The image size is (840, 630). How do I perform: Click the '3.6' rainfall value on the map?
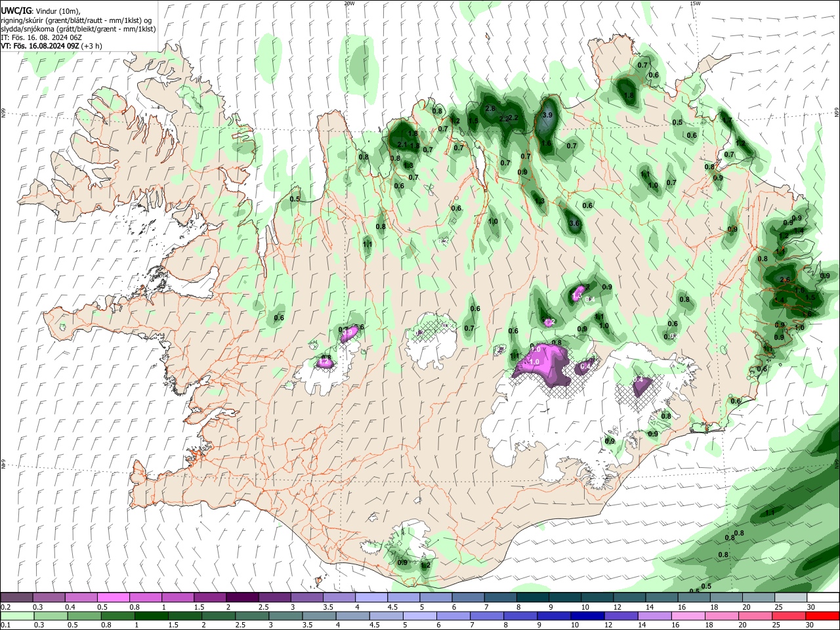point(574,224)
